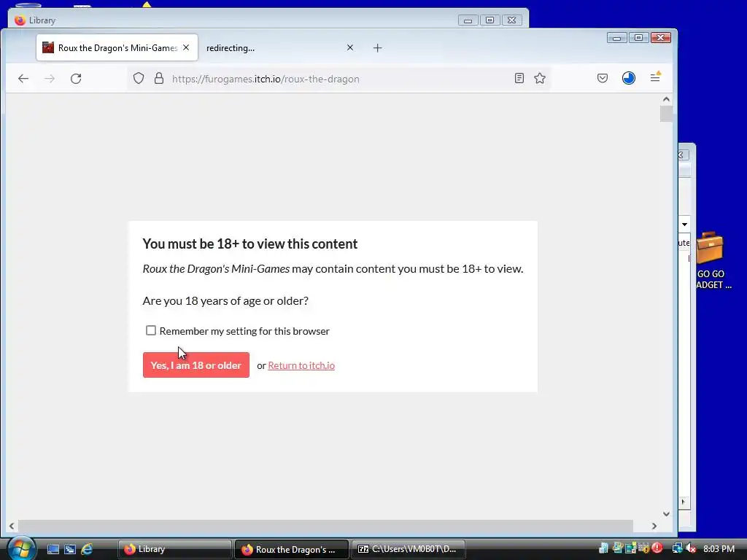Bookmark this page with the star
The height and width of the screenshot is (560, 747).
[540, 78]
